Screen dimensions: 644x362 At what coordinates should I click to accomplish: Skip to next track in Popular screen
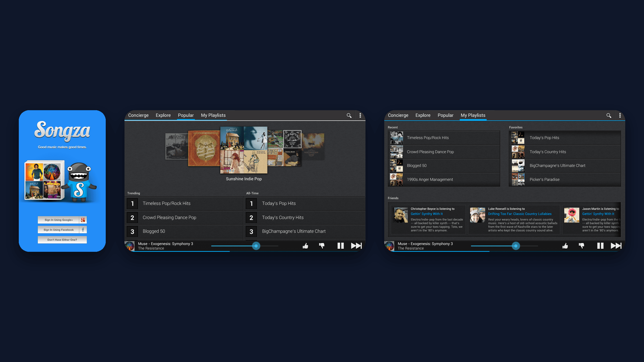point(356,246)
